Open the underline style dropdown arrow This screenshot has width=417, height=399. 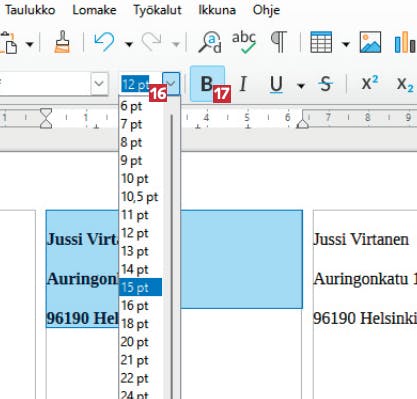(x=301, y=86)
